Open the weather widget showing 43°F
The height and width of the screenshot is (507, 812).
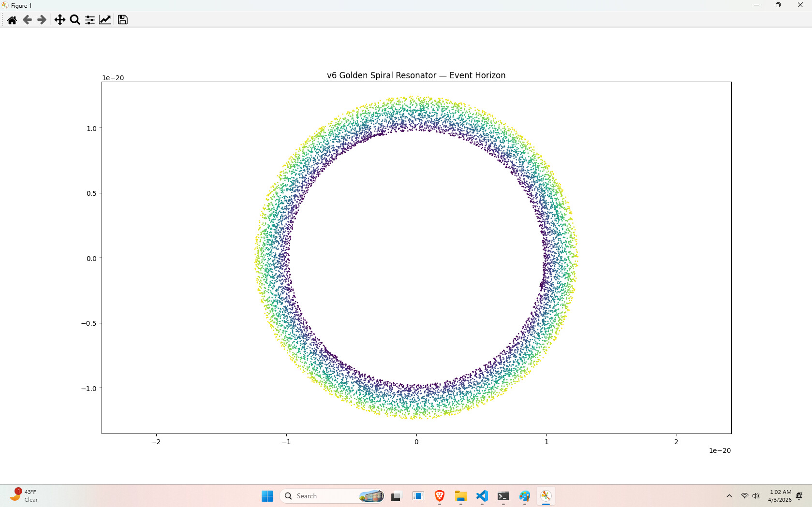coord(24,496)
